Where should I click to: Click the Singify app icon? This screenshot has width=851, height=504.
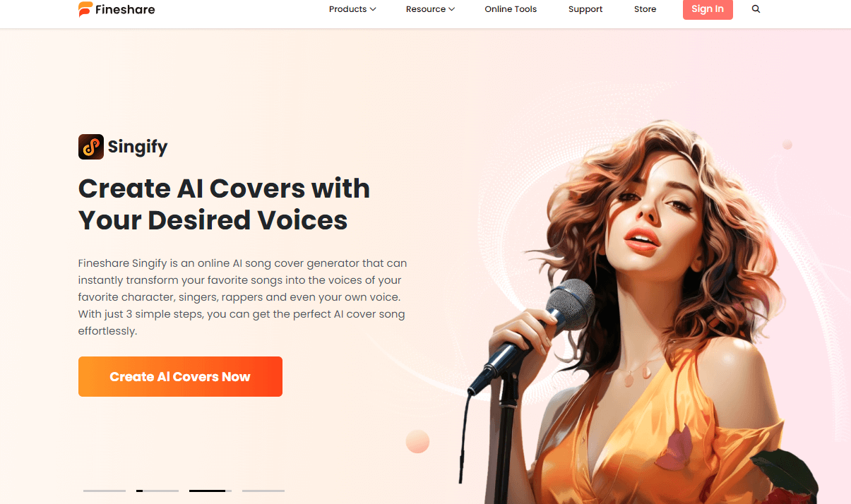pos(91,147)
